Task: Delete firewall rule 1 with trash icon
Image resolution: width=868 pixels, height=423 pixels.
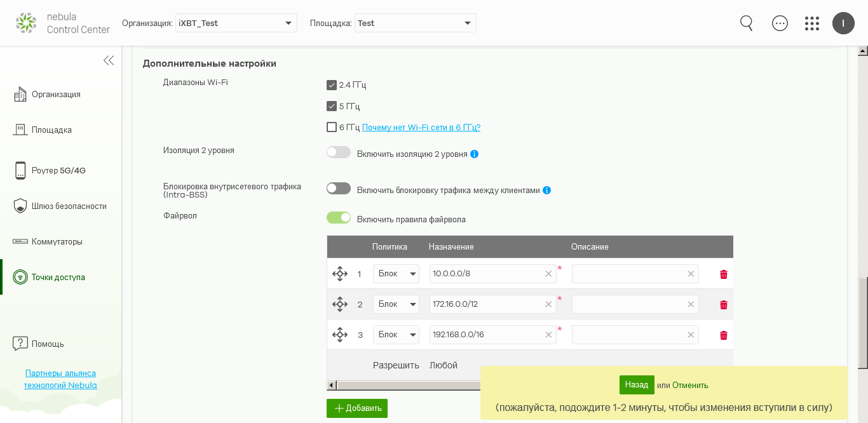Action: [x=723, y=274]
